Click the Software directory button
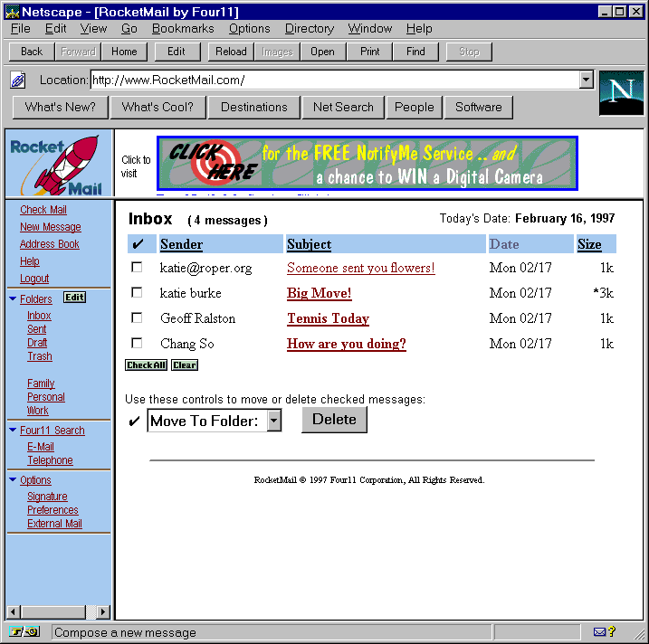649x644 pixels. [479, 107]
